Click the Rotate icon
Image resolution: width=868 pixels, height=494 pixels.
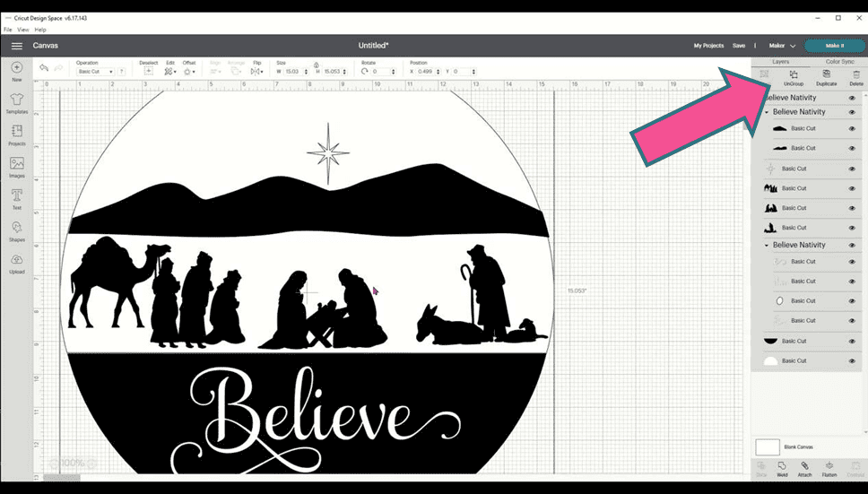[x=364, y=72]
